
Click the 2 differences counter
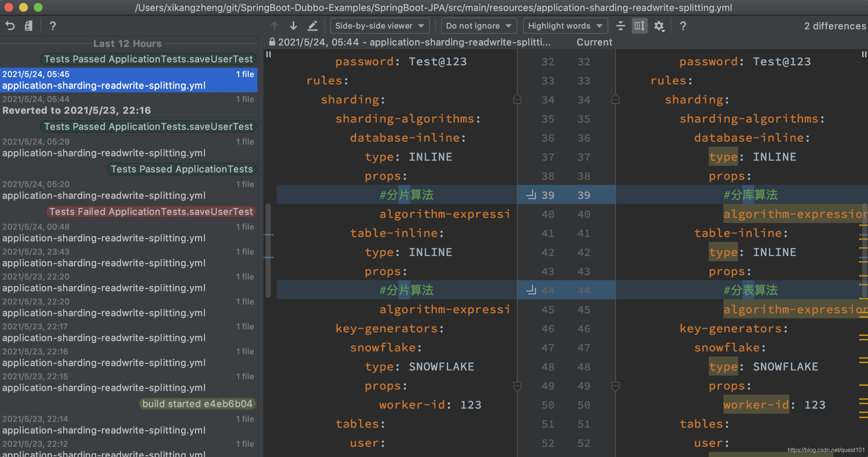tap(835, 26)
